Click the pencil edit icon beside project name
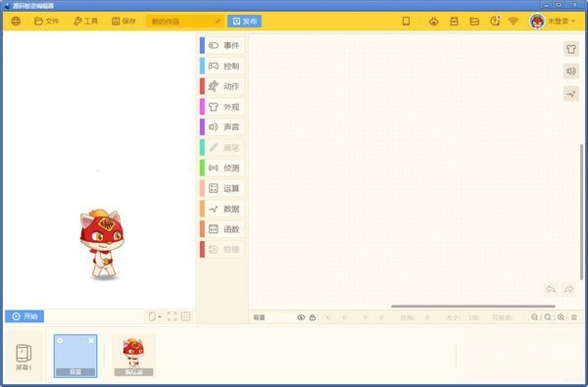 pos(218,22)
